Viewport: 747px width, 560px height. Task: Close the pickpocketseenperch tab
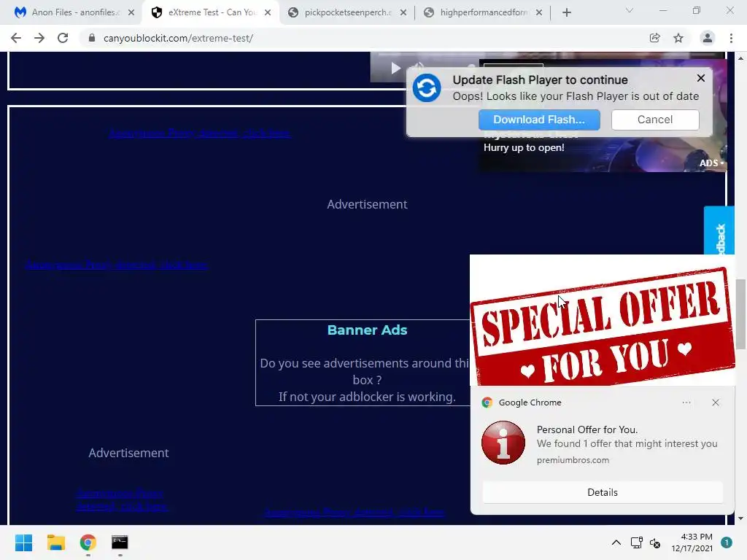(x=403, y=13)
